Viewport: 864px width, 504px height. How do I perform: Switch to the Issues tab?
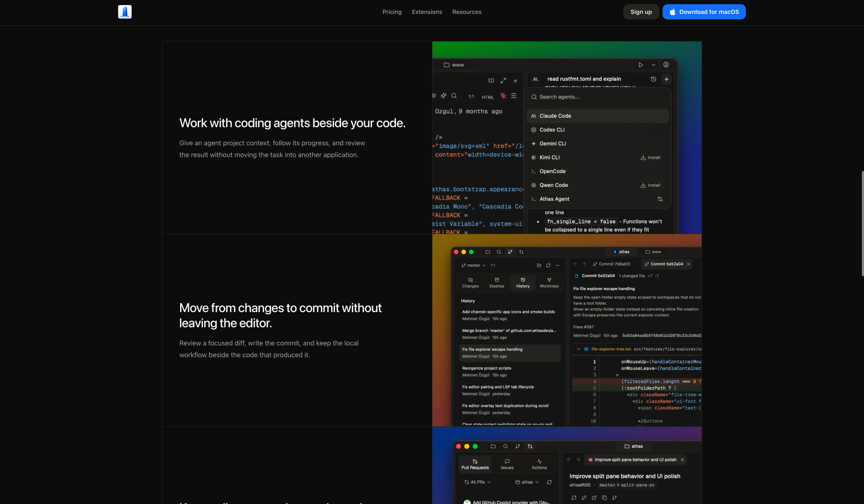click(507, 464)
